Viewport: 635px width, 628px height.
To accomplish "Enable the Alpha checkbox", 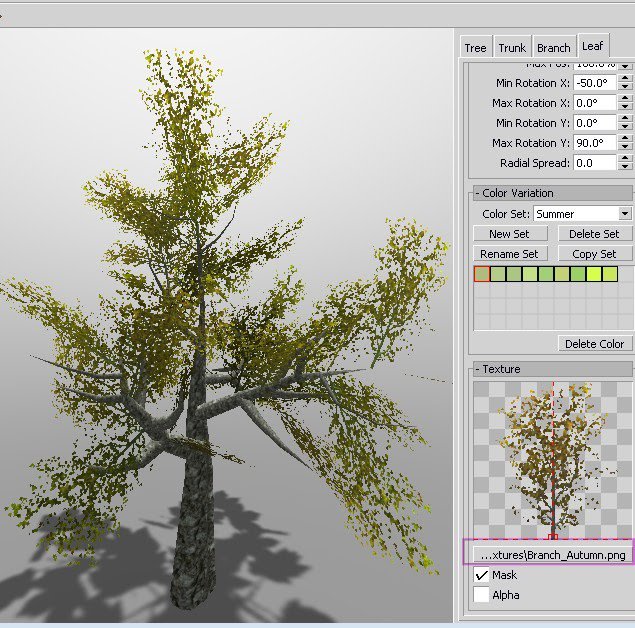I will click(482, 595).
